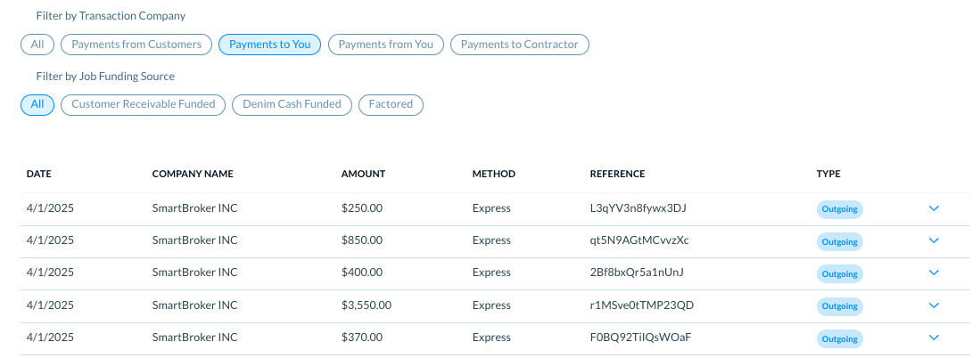This screenshot has width=980, height=358.
Task: Expand the $850.00 transaction row chevron
Action: pyautogui.click(x=934, y=240)
